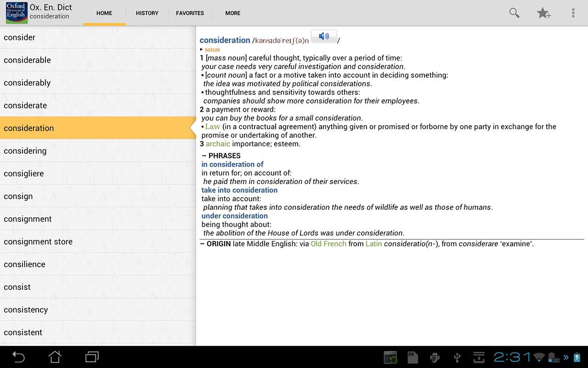Follow the Law subject label link
Screen dimensions: 588x368
coord(213,126)
